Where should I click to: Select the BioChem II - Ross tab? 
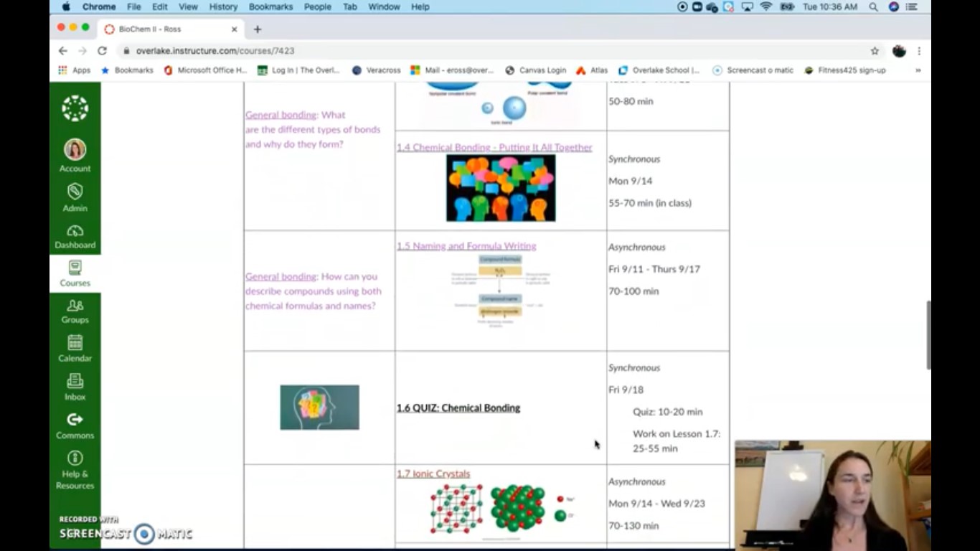tap(171, 29)
